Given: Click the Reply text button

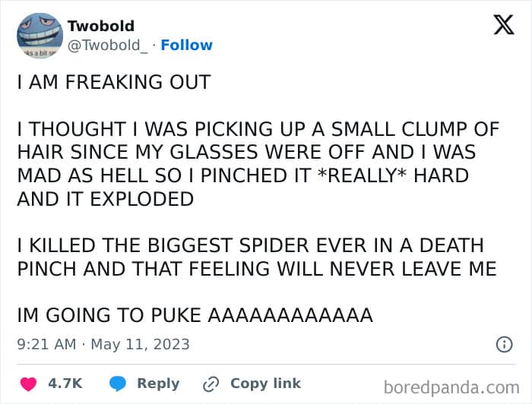Looking at the screenshot, I should [158, 383].
